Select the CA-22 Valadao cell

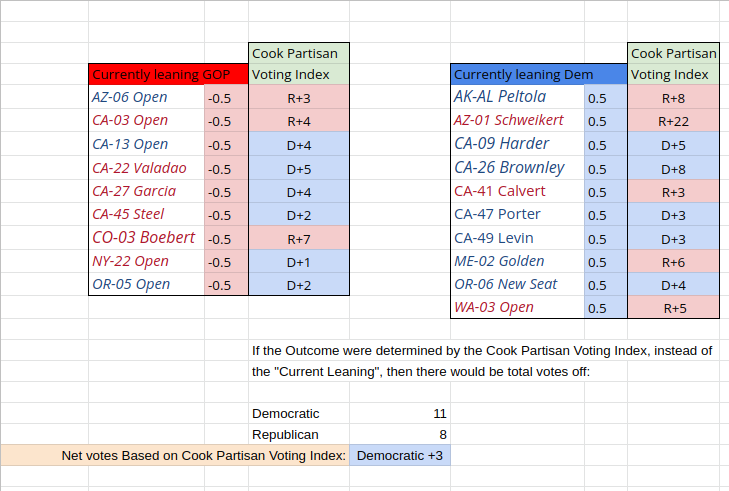pyautogui.click(x=146, y=168)
